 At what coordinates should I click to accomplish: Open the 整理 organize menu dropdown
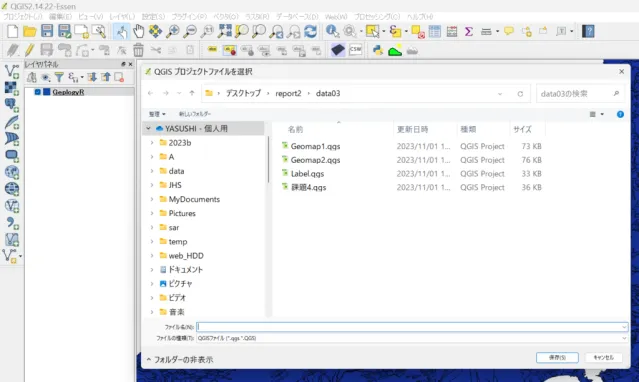157,114
